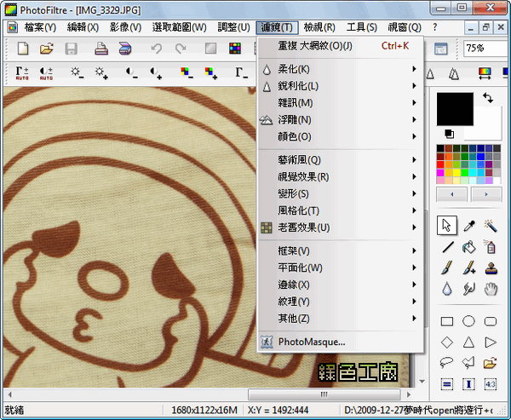Expand the 藝術風(Q) submenu
The height and width of the screenshot is (420, 511).
coord(340,160)
